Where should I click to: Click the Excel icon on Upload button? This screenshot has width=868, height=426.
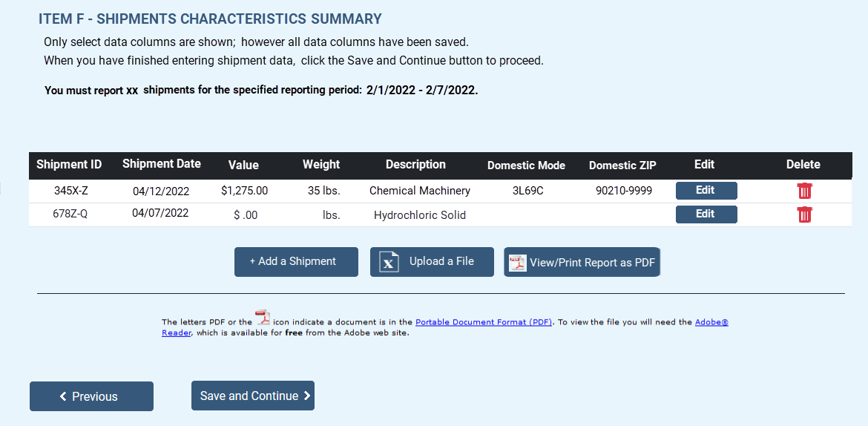click(x=389, y=262)
